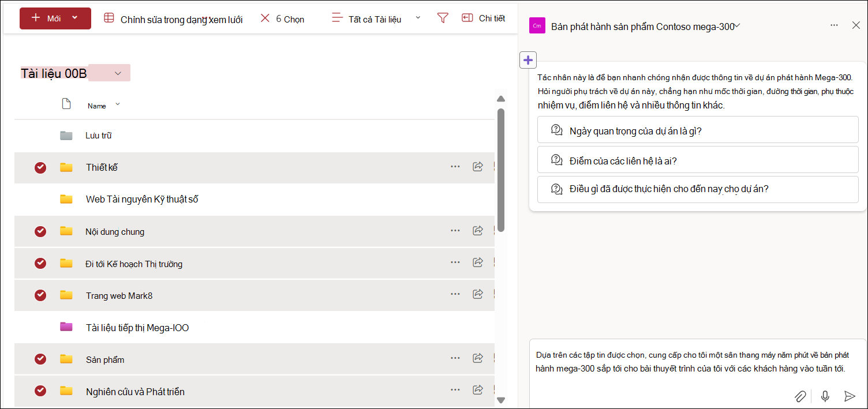The height and width of the screenshot is (409, 868).
Task: Uncheck the Nội dung chung folder selection
Action: tap(40, 231)
